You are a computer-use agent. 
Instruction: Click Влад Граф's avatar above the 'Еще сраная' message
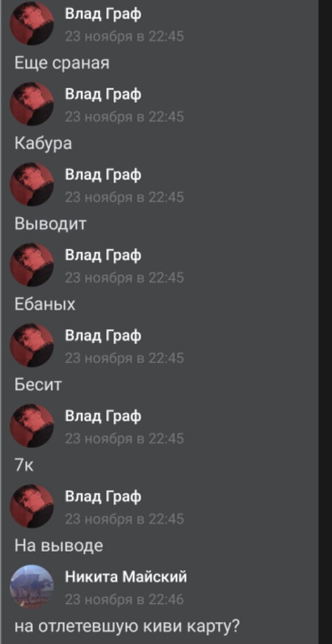click(32, 23)
